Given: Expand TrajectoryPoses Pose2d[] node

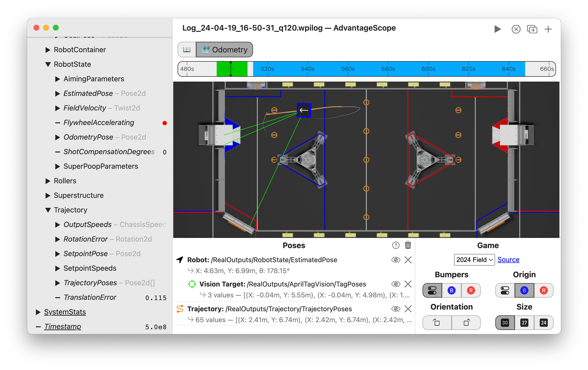Looking at the screenshot, I should tap(58, 283).
